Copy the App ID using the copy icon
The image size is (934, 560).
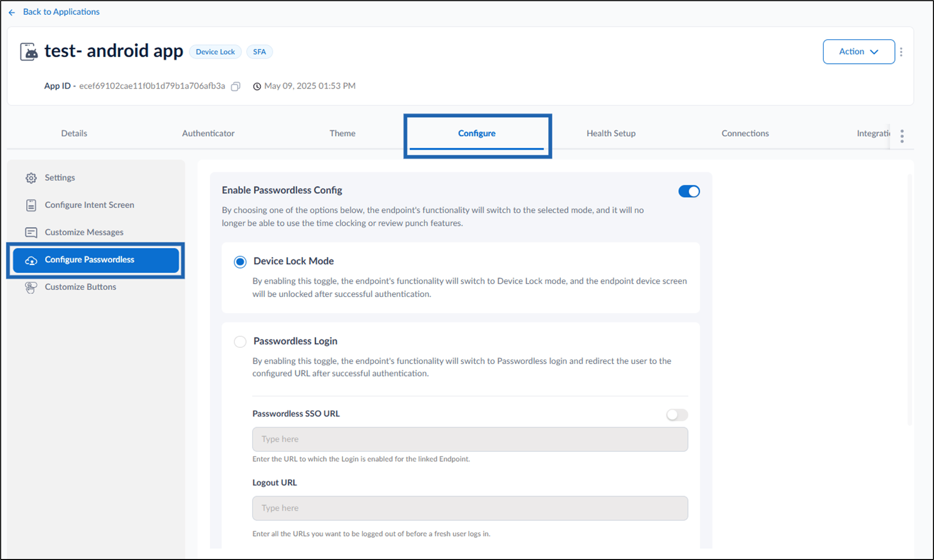point(236,86)
